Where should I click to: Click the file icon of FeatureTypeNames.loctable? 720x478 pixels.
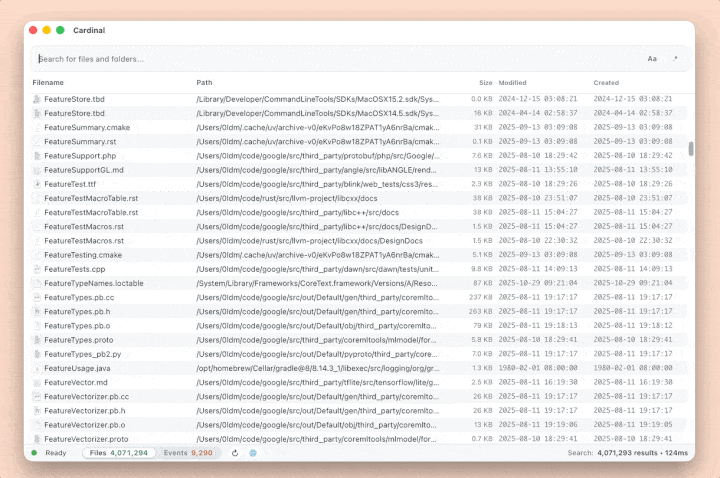tap(37, 283)
